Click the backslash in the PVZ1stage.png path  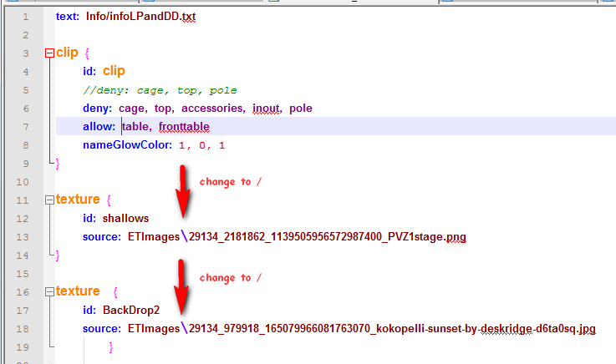coord(185,237)
